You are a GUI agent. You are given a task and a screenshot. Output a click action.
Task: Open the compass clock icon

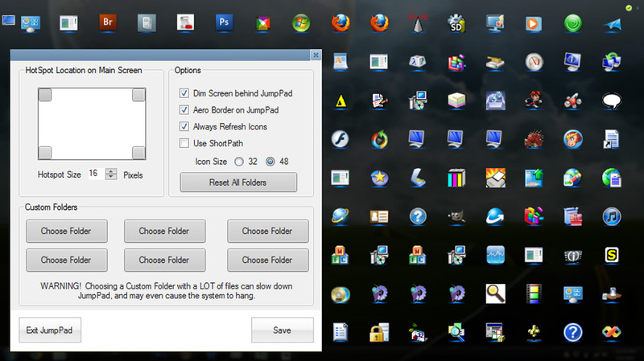(534, 62)
